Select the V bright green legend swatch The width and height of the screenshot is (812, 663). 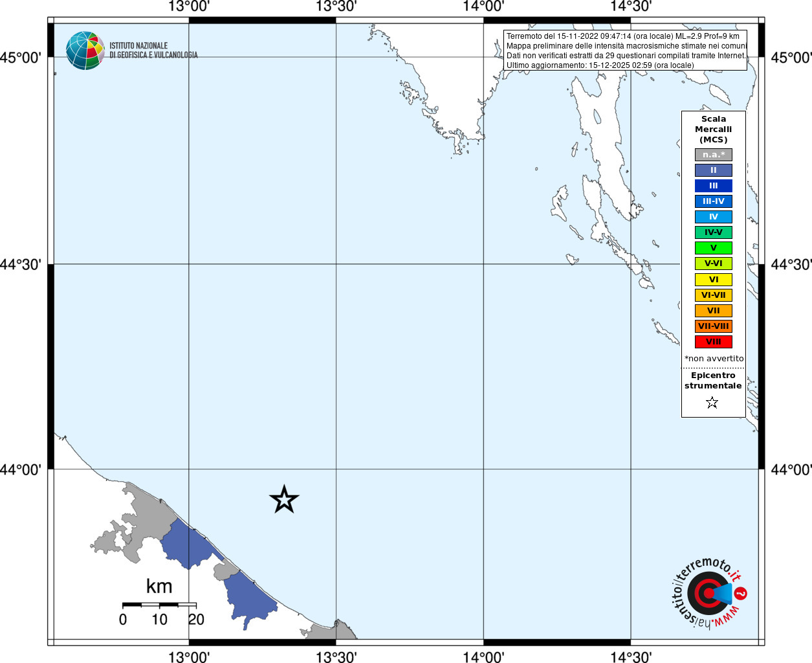tap(714, 248)
